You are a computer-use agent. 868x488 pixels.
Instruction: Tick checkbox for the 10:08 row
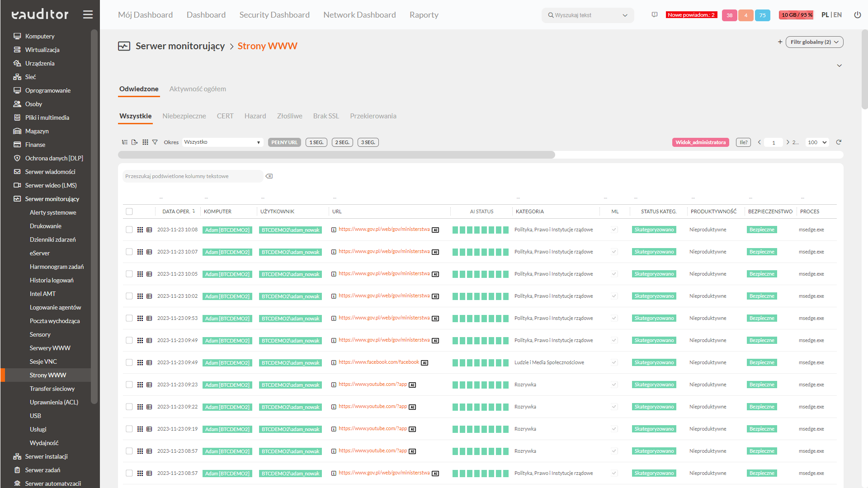(129, 230)
